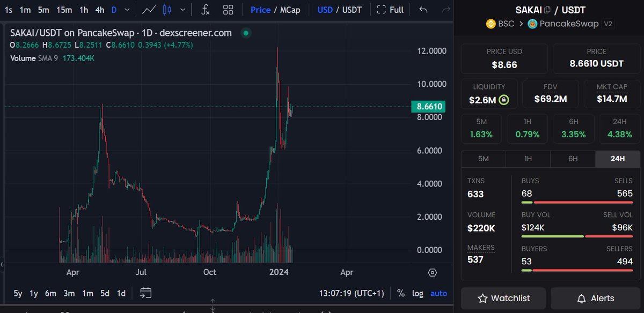Viewport: 644px width, 313px height.
Task: Set chart range to 5d
Action: tap(105, 293)
